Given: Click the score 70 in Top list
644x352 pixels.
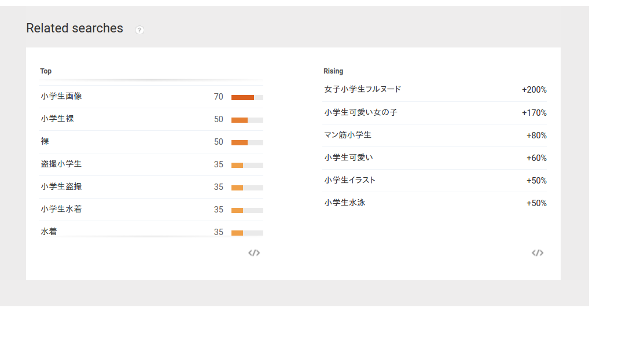Looking at the screenshot, I should (218, 97).
